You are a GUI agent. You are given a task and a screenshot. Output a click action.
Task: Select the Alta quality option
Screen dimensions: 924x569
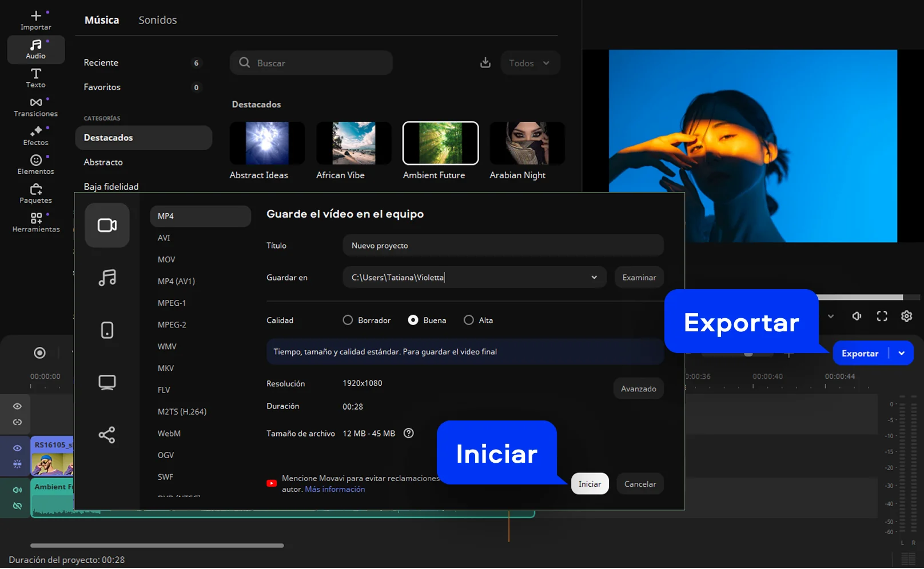point(469,320)
